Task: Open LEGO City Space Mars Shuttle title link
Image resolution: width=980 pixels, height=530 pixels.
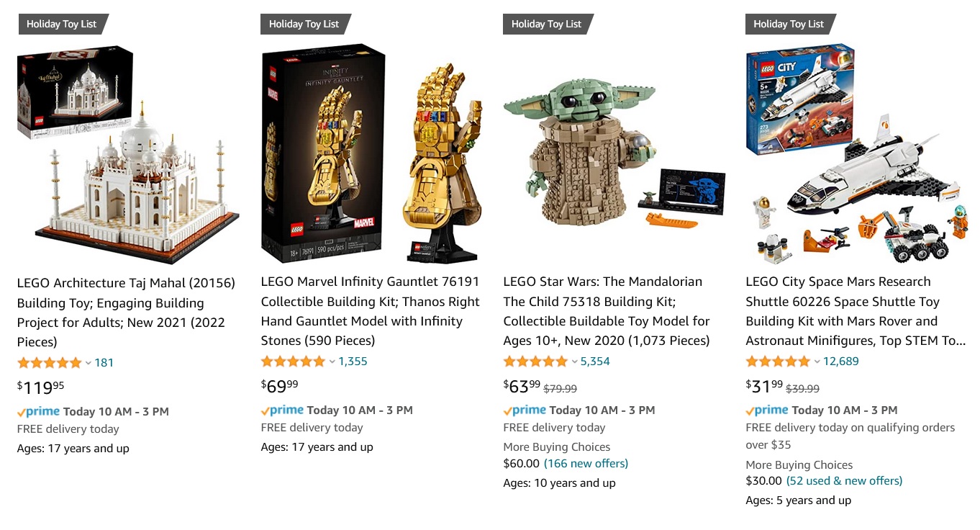Action: tap(856, 311)
